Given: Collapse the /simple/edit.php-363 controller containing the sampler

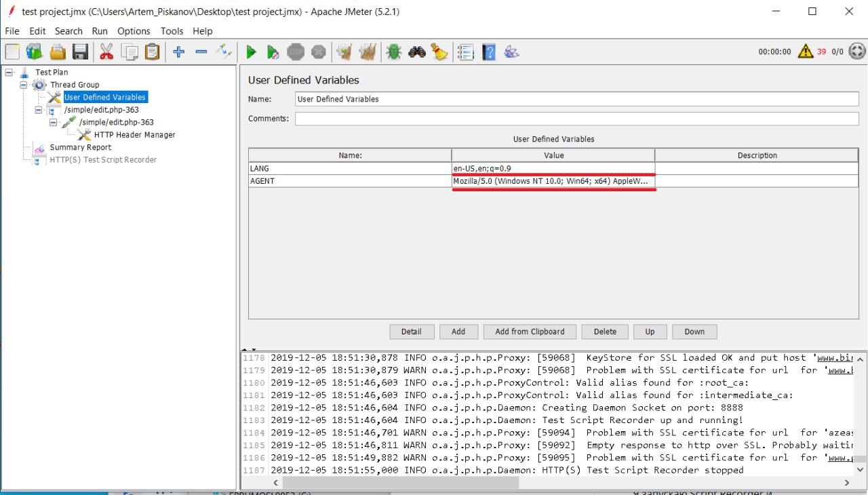Looking at the screenshot, I should click(x=38, y=110).
